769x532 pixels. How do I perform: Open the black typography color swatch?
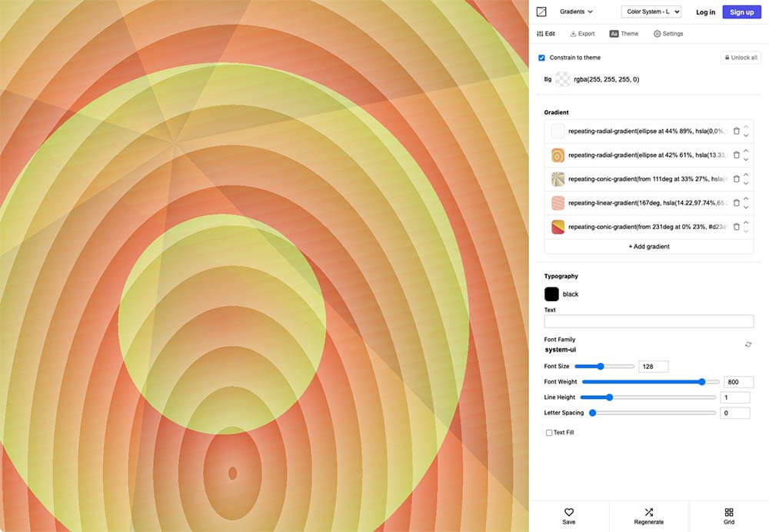[551, 294]
